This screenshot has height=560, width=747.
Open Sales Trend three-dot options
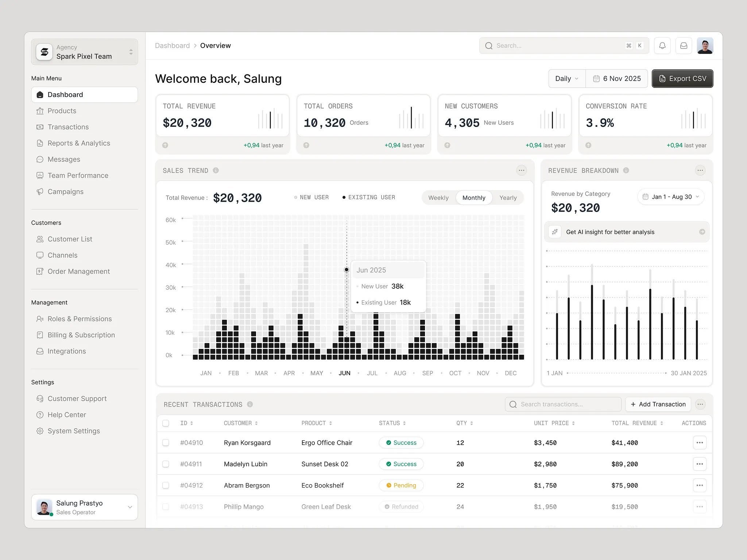(x=521, y=170)
